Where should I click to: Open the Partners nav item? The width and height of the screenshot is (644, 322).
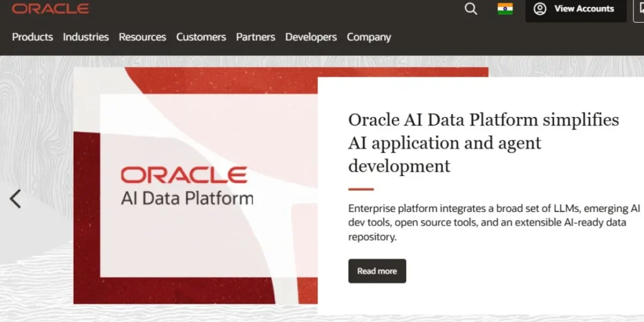(x=255, y=37)
